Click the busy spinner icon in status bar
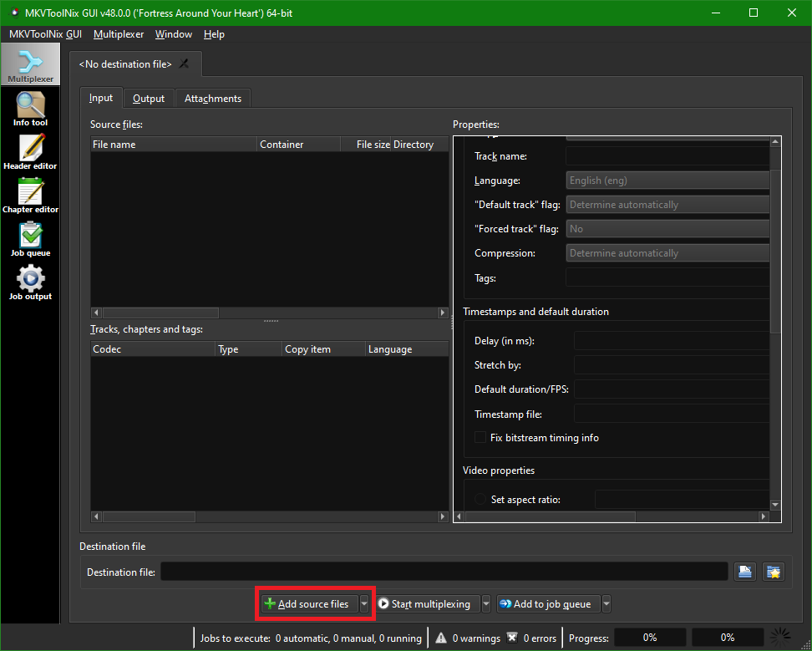Viewport: 812px width, 651px height. click(x=780, y=638)
